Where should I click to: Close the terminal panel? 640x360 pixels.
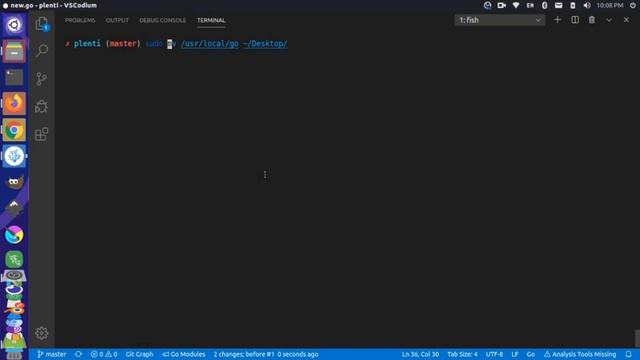click(x=626, y=20)
